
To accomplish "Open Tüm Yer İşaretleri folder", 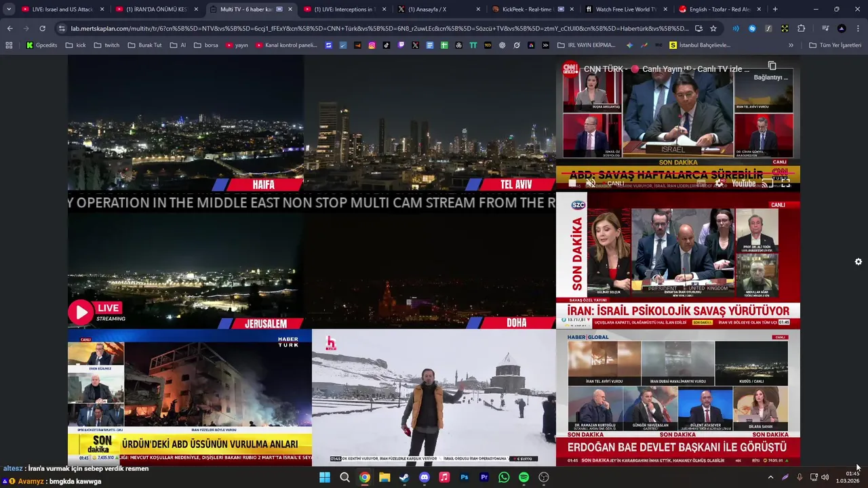I will (x=835, y=45).
